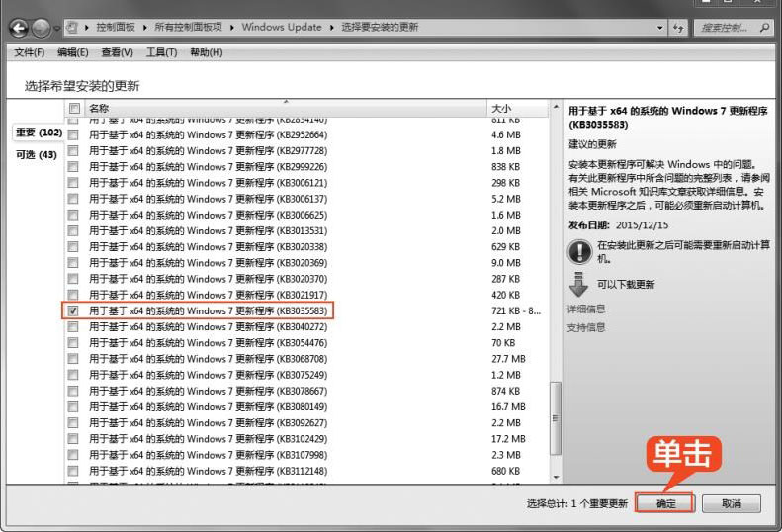Select the update row KB3006137
The width and height of the screenshot is (782, 532).
[x=306, y=199]
